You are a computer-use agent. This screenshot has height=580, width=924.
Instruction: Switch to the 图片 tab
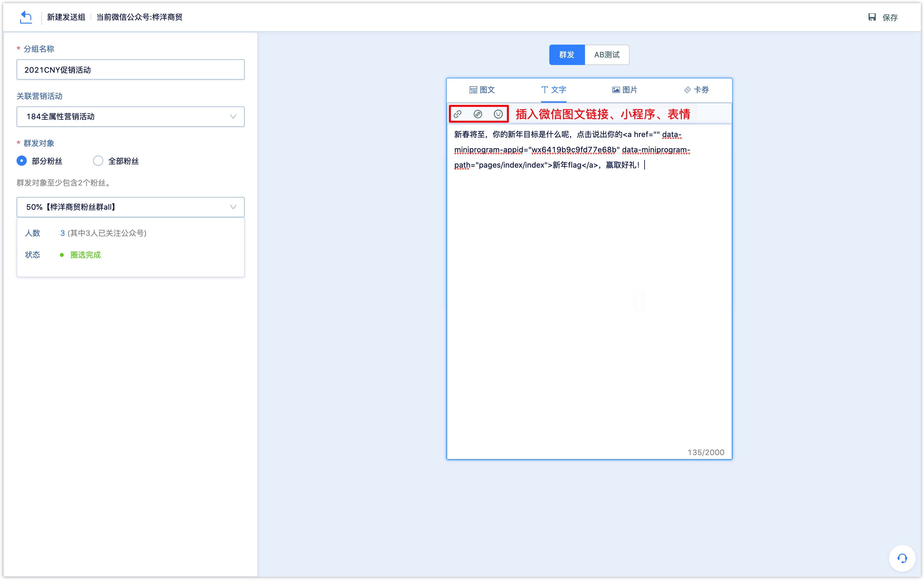pyautogui.click(x=624, y=90)
